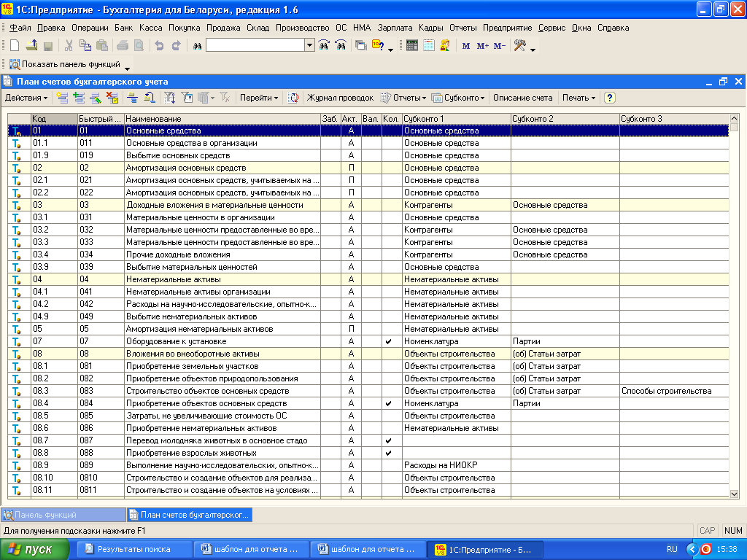Open the calendar tool in the toolbar
The width and height of the screenshot is (747, 560).
[428, 45]
